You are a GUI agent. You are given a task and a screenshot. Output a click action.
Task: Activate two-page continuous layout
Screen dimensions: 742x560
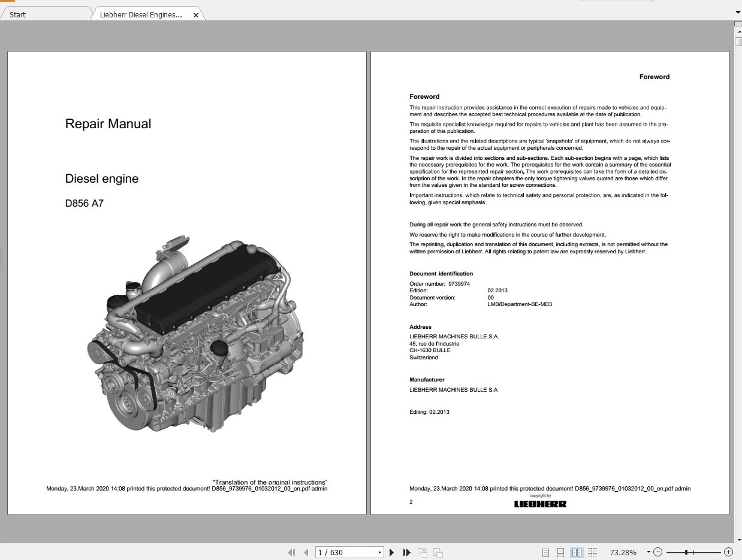click(x=592, y=552)
